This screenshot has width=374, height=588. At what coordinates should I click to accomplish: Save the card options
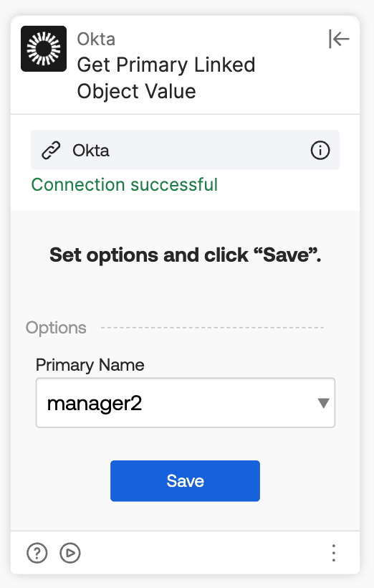[x=185, y=480]
